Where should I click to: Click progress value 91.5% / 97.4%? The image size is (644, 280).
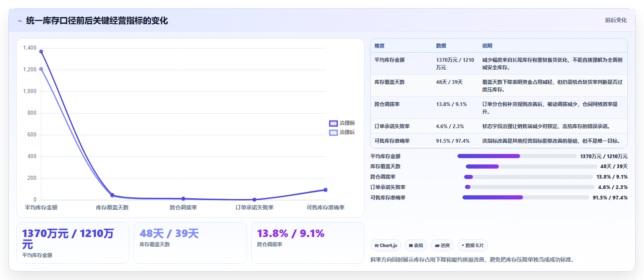point(610,197)
